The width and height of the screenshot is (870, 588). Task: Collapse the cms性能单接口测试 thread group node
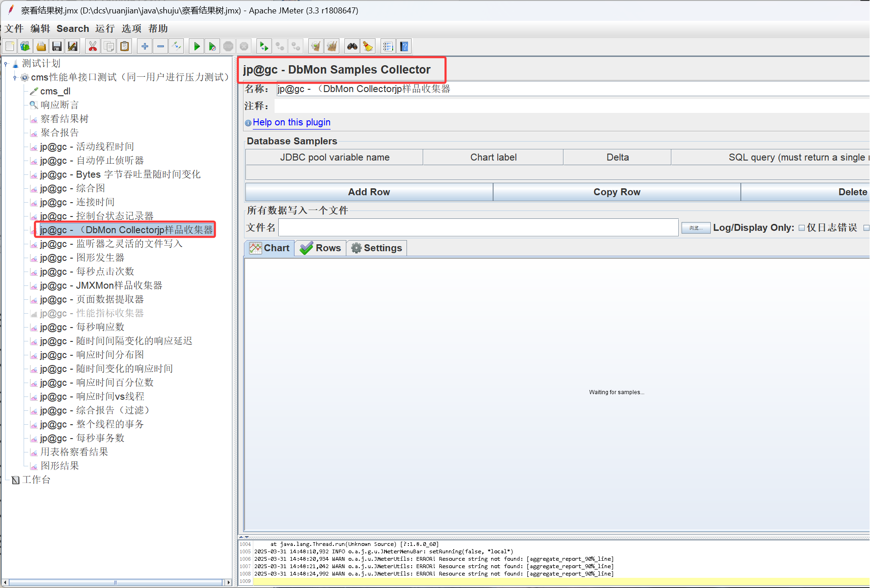tap(15, 77)
